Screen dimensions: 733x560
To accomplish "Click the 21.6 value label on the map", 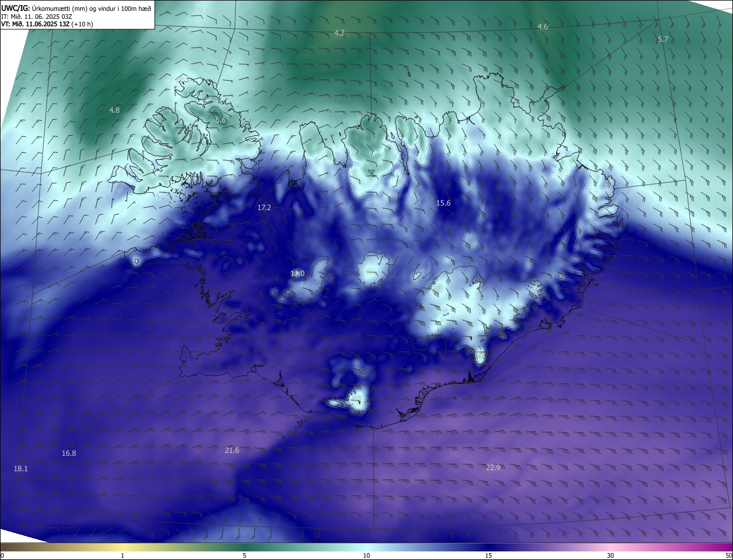I will [x=232, y=450].
